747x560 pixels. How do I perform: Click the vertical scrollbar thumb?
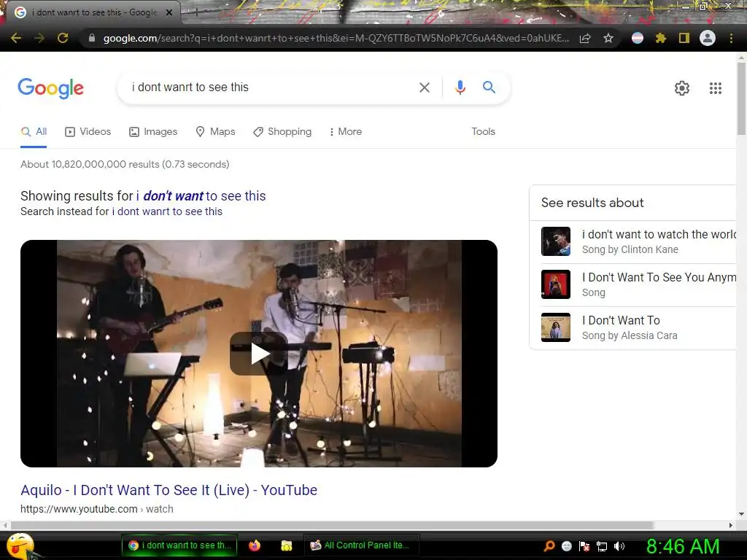click(x=741, y=98)
